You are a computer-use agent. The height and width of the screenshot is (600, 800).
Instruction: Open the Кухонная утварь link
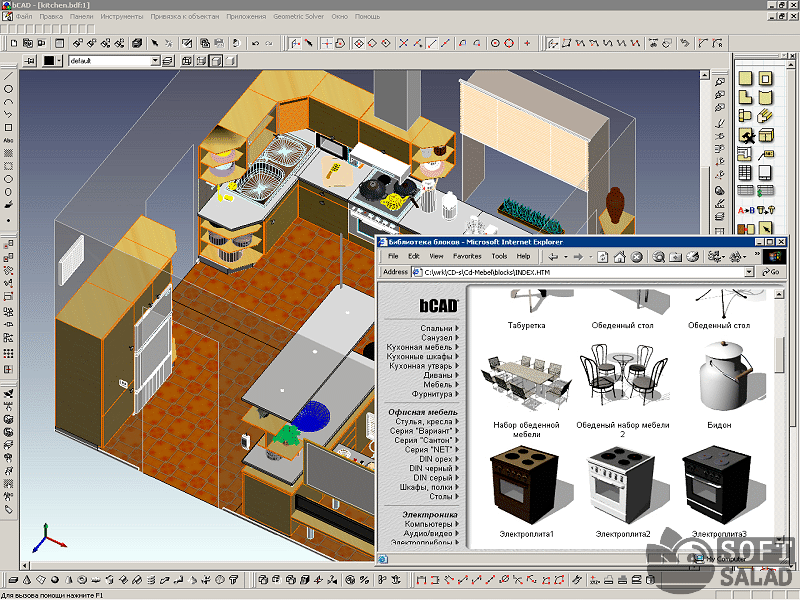click(420, 366)
